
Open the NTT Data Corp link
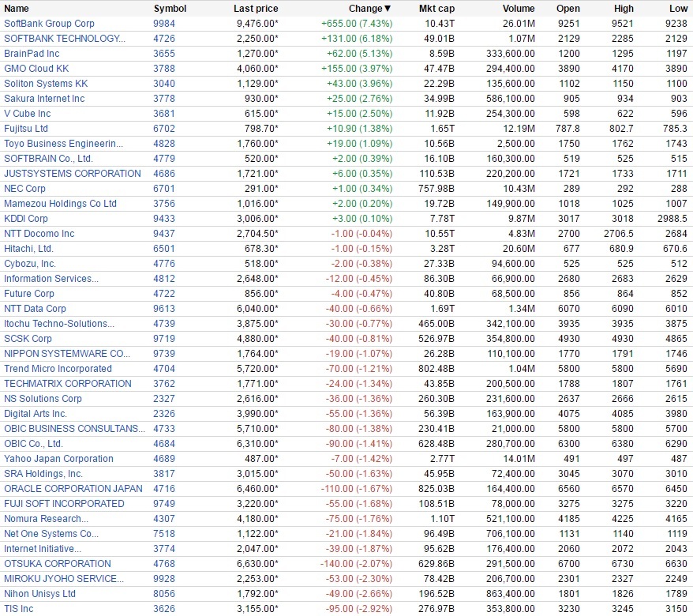(x=35, y=309)
